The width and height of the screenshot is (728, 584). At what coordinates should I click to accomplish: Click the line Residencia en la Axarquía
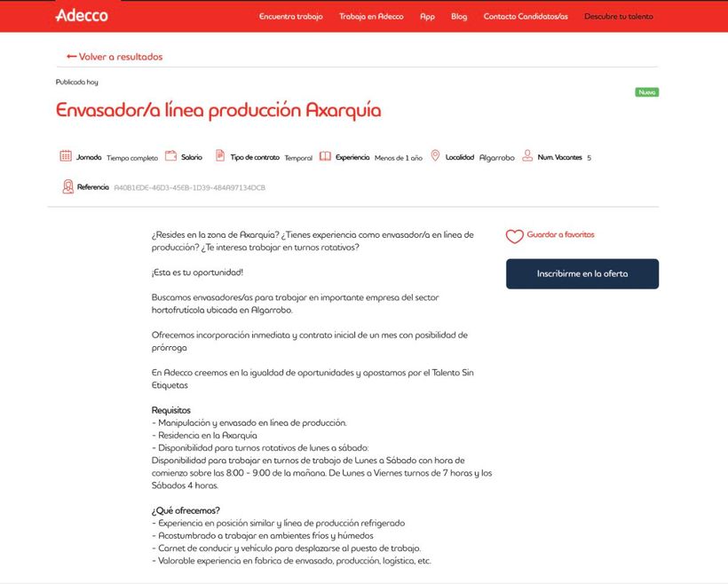pyautogui.click(x=204, y=436)
